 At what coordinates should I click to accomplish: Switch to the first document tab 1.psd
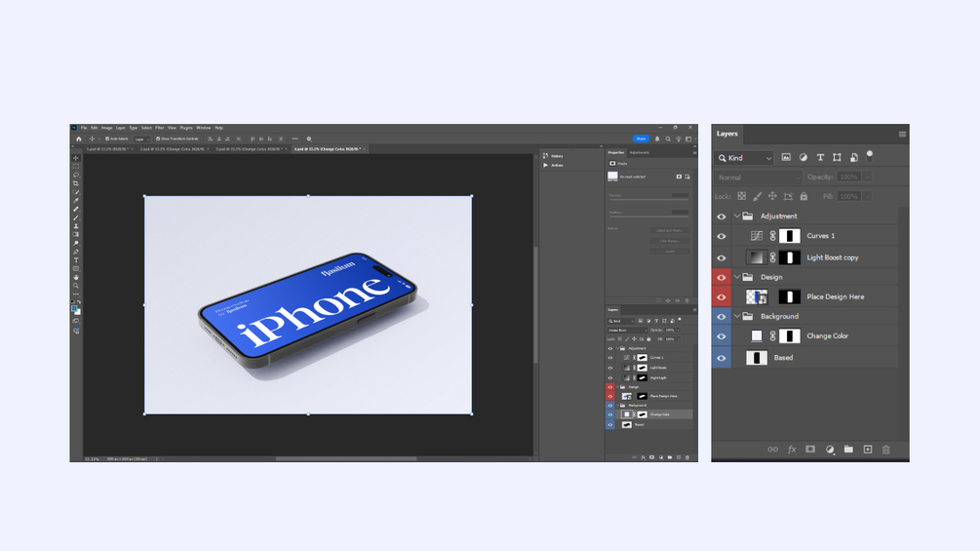(x=107, y=149)
